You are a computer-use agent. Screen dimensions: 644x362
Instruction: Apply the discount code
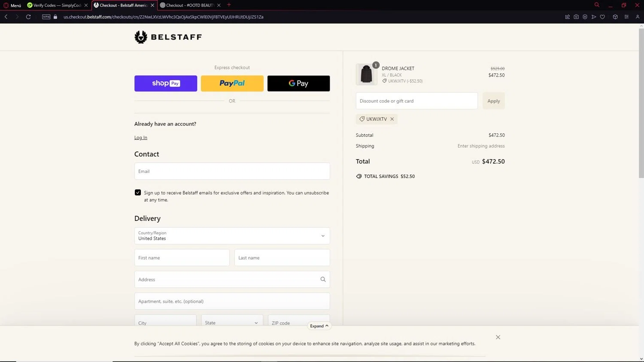tap(494, 101)
